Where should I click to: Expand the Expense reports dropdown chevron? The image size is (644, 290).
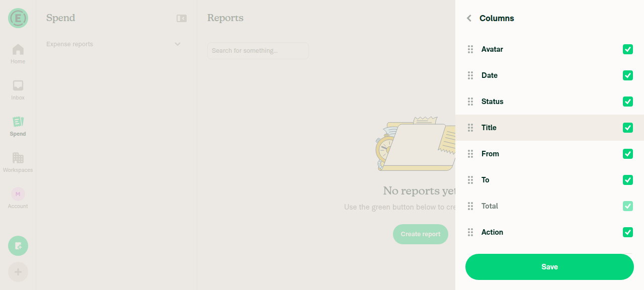tap(178, 44)
